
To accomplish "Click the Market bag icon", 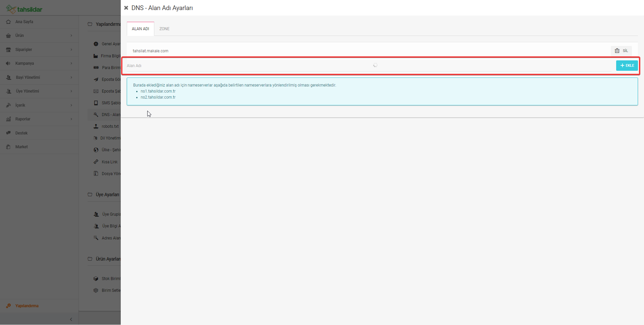I will tap(8, 147).
